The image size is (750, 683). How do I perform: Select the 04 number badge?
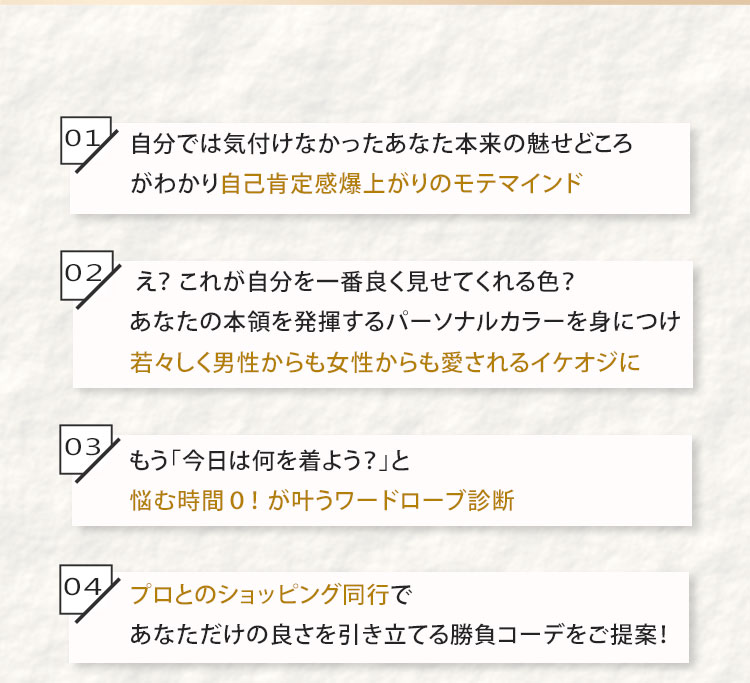[84, 587]
